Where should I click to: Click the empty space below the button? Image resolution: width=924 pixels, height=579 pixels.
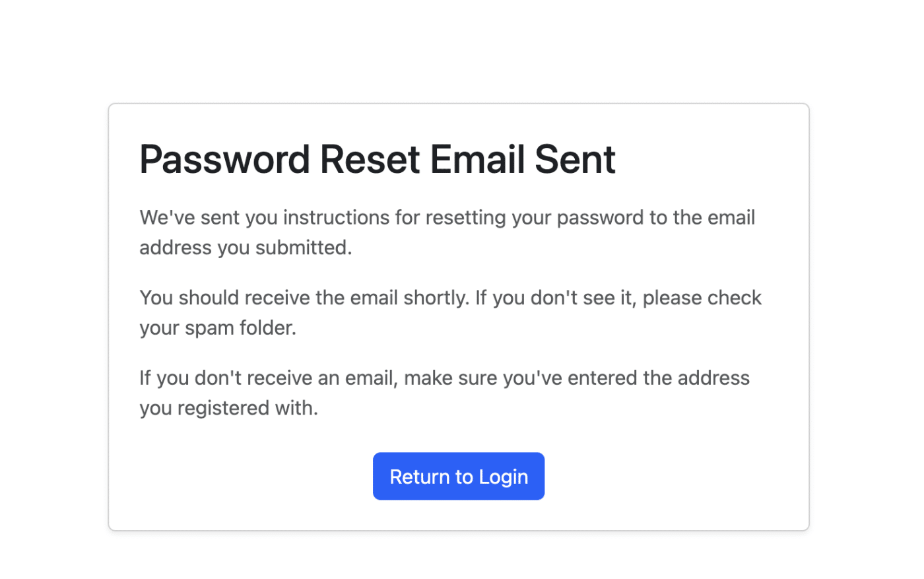pyautogui.click(x=459, y=515)
